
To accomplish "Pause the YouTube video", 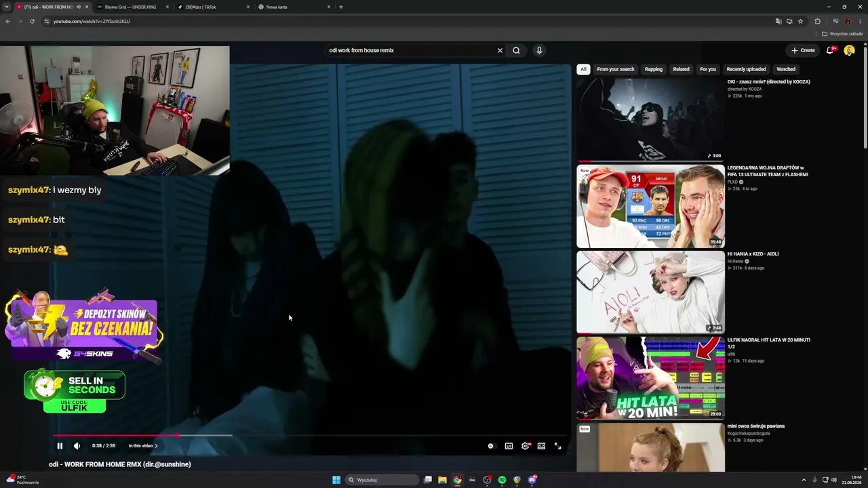I will click(x=60, y=446).
